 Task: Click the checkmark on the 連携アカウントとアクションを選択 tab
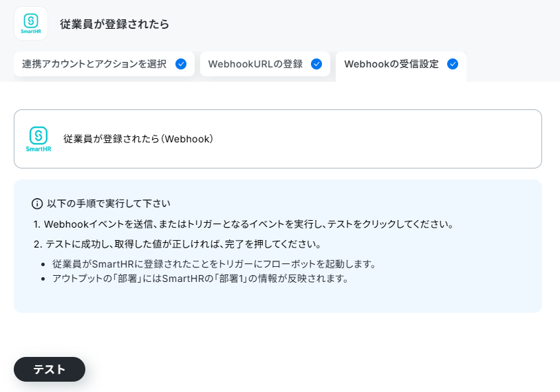(181, 64)
